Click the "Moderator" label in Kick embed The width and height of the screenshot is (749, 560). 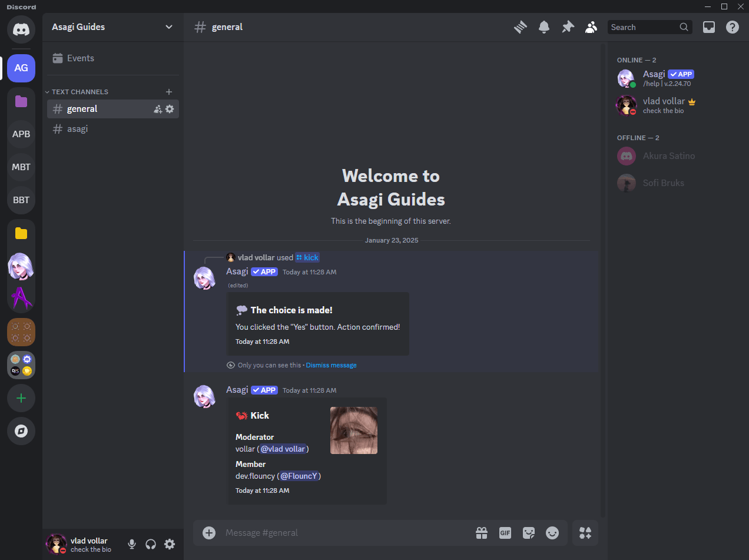pyautogui.click(x=255, y=437)
